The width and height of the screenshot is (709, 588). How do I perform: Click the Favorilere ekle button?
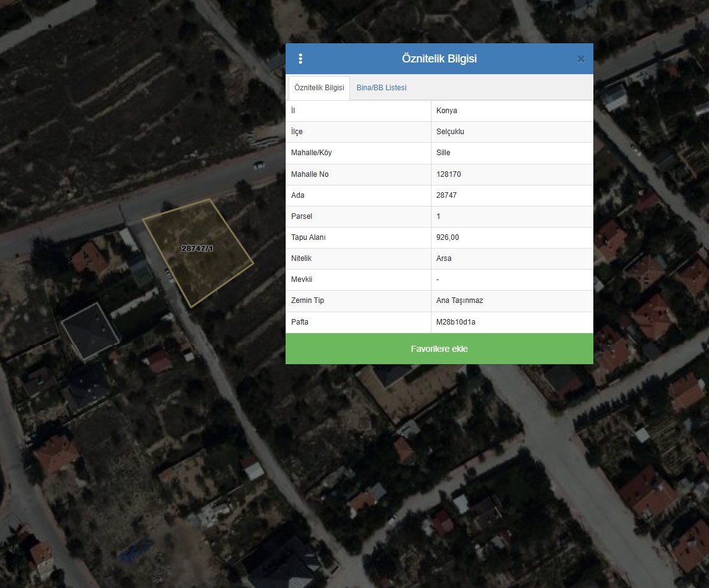point(439,349)
